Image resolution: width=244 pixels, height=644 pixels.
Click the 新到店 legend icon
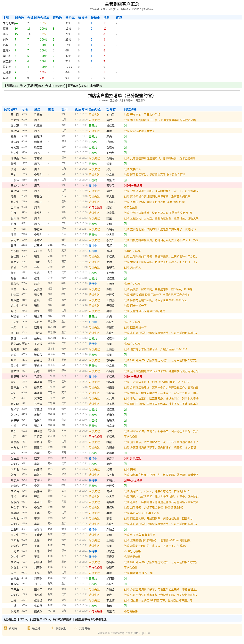click(x=5, y=628)
